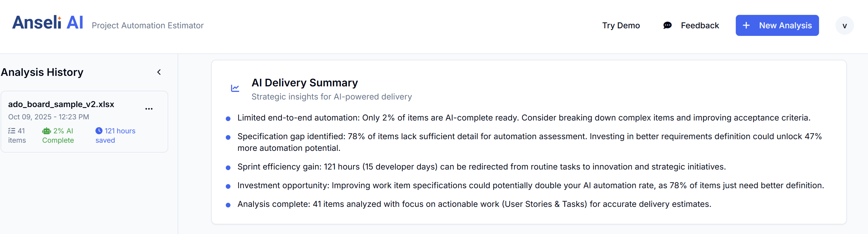Select the ado_board_sample_v2.xlsx history entry

(x=61, y=104)
